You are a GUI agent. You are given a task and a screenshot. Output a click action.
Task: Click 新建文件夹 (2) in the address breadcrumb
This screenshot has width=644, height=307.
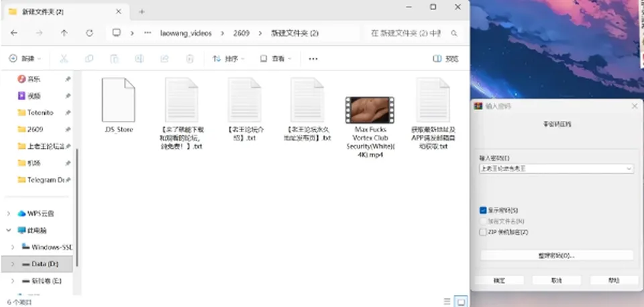click(x=295, y=34)
